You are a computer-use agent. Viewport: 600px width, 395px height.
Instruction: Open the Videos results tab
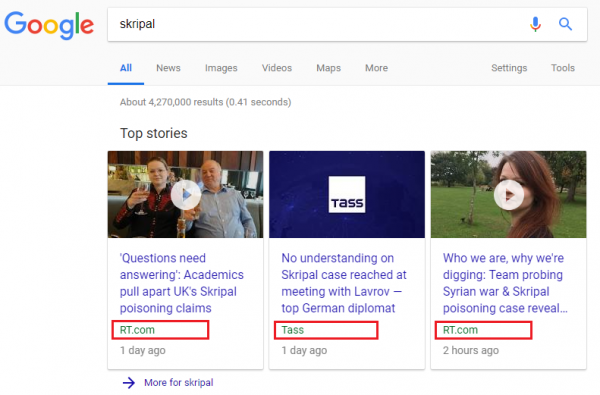point(277,68)
